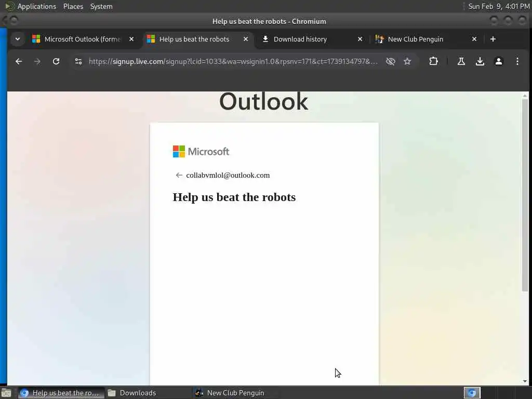Image resolution: width=532 pixels, height=399 pixels.
Task: Open Chrome Labs flask icon
Action: 461,61
